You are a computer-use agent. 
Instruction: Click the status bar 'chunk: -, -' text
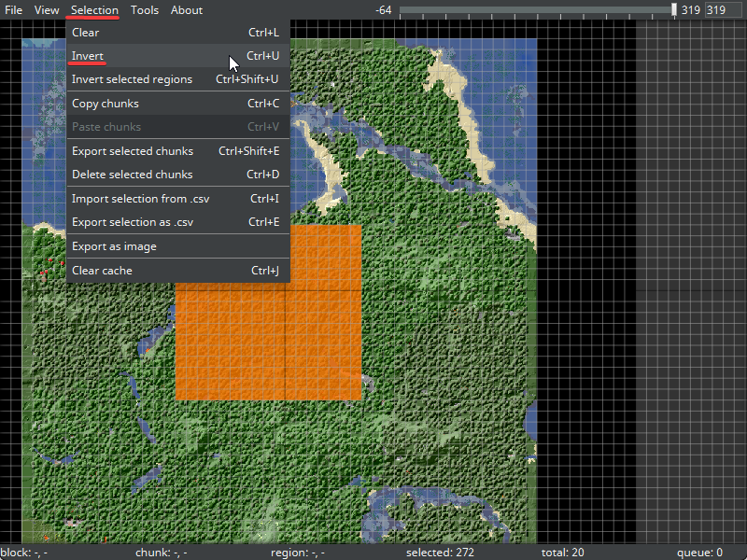click(x=161, y=553)
